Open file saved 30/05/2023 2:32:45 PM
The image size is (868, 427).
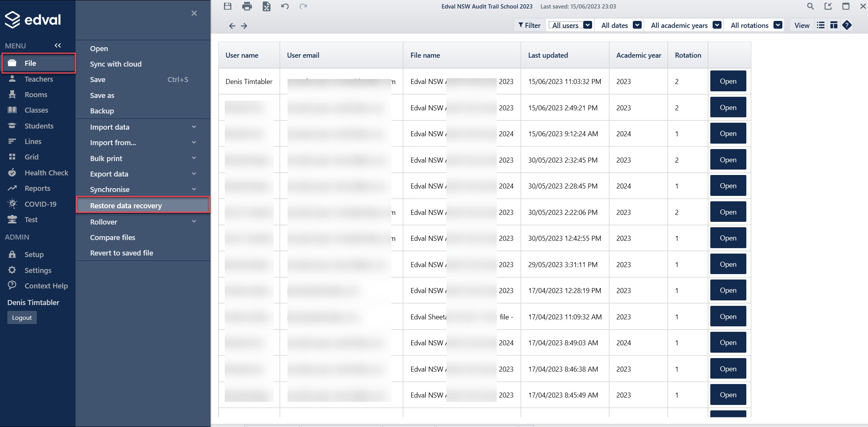[x=728, y=160]
